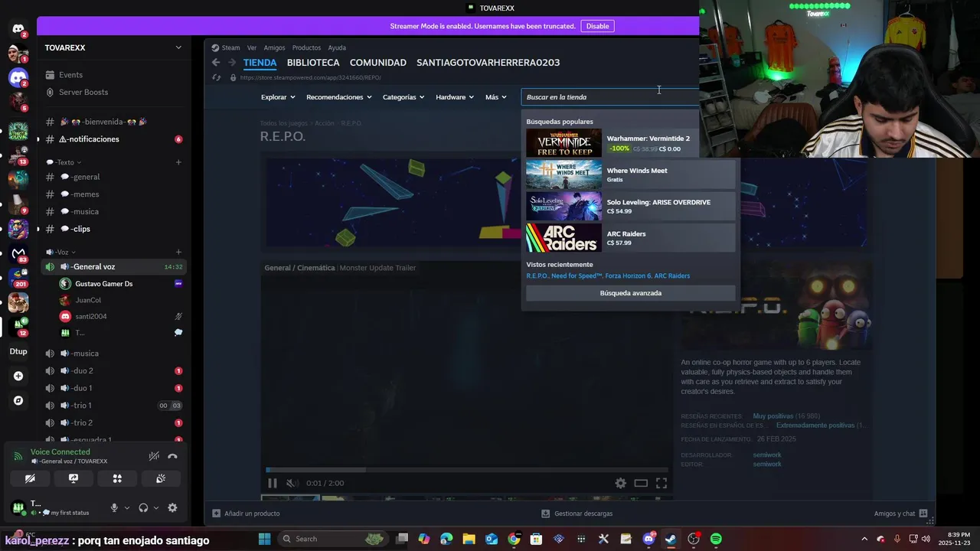Toggle noise suppression in voice panel
Image resolution: width=980 pixels, height=551 pixels.
(x=154, y=456)
